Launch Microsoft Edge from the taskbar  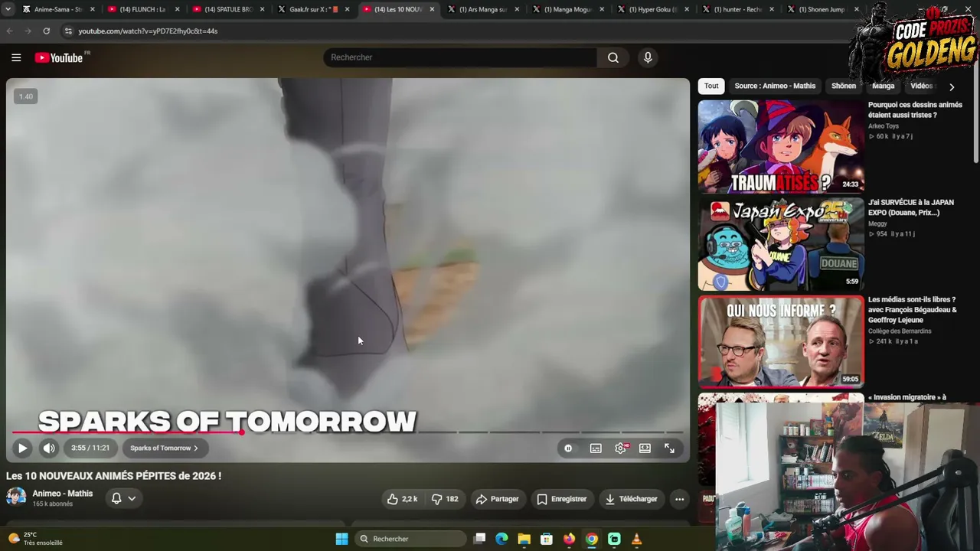501,539
